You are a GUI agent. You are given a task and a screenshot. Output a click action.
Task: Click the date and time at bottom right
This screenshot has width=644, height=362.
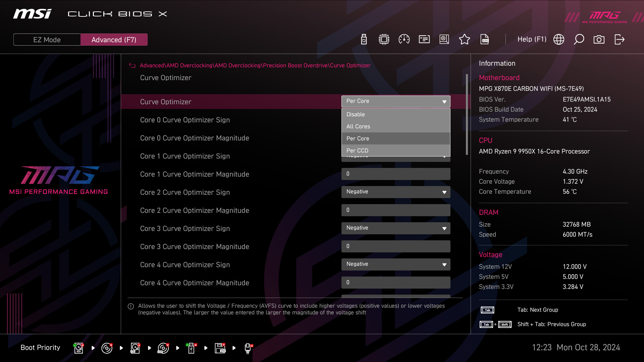tap(576, 348)
